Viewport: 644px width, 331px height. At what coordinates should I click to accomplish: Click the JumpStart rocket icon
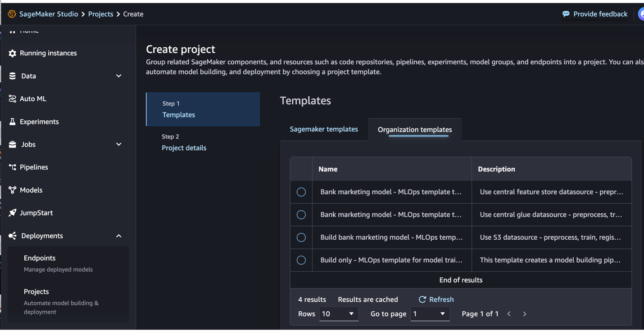pyautogui.click(x=12, y=213)
